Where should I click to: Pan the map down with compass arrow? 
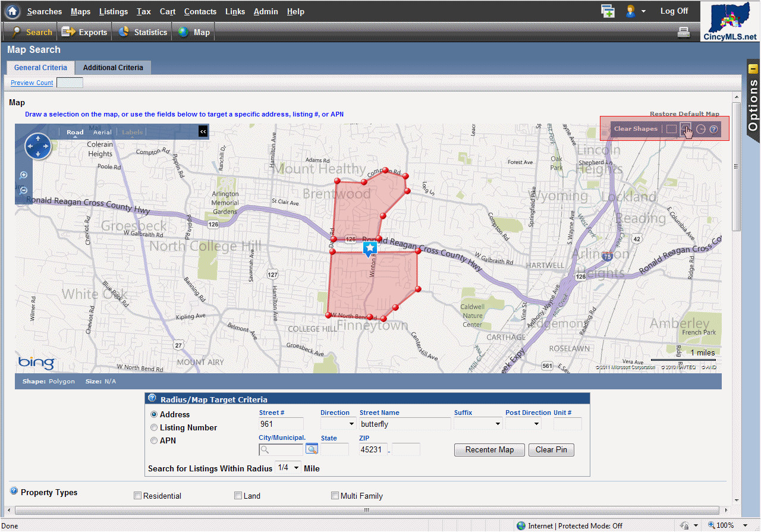pyautogui.click(x=38, y=155)
